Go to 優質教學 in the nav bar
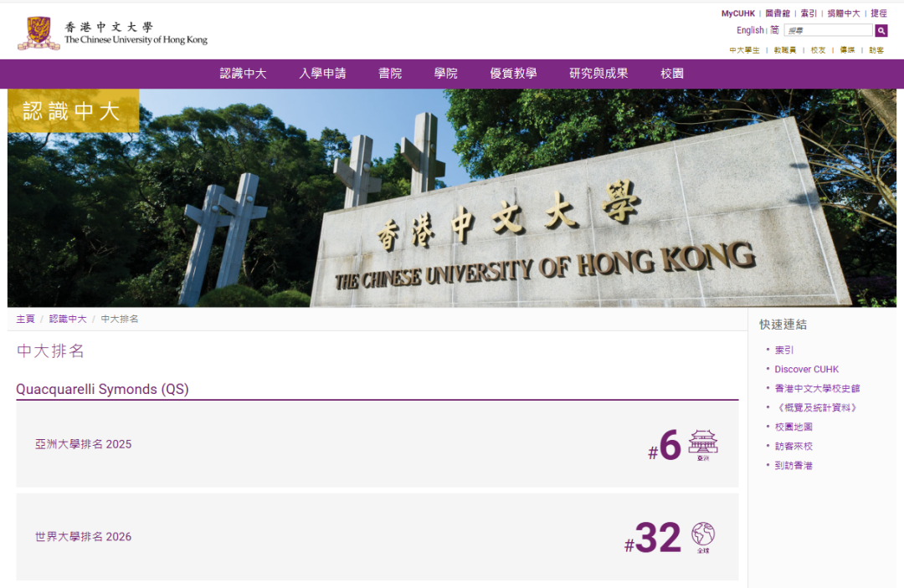The image size is (904, 588). click(x=513, y=74)
